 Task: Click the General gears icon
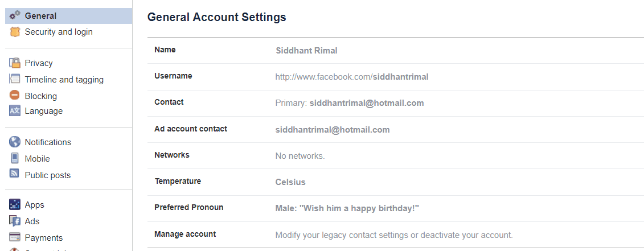tap(15, 15)
